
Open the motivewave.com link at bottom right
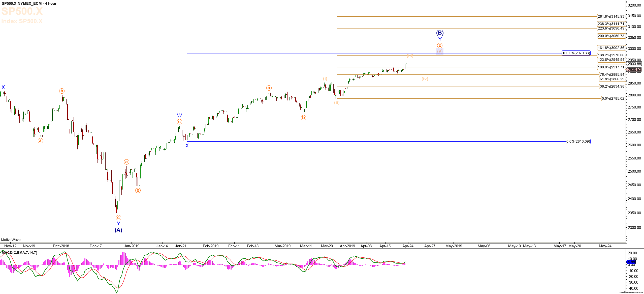point(631,292)
